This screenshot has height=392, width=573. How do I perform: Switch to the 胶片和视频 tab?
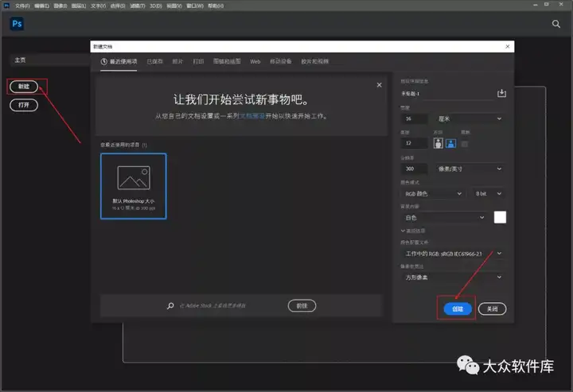314,61
